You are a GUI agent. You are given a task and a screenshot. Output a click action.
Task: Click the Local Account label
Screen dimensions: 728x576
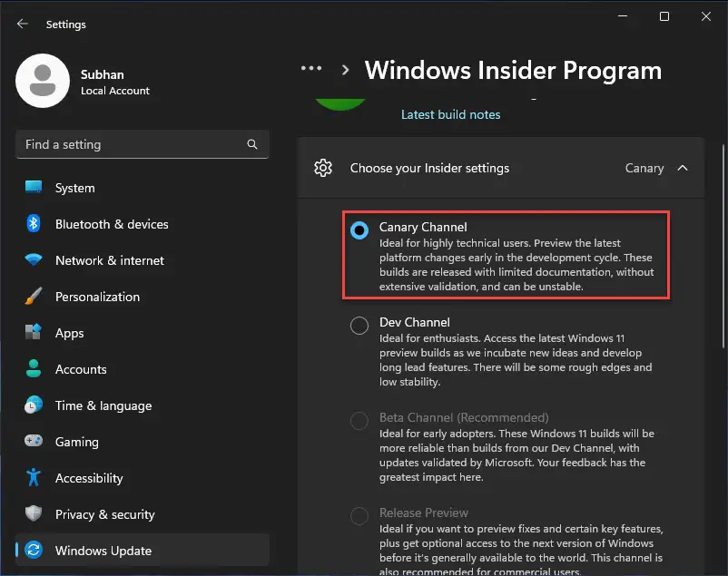coord(115,91)
